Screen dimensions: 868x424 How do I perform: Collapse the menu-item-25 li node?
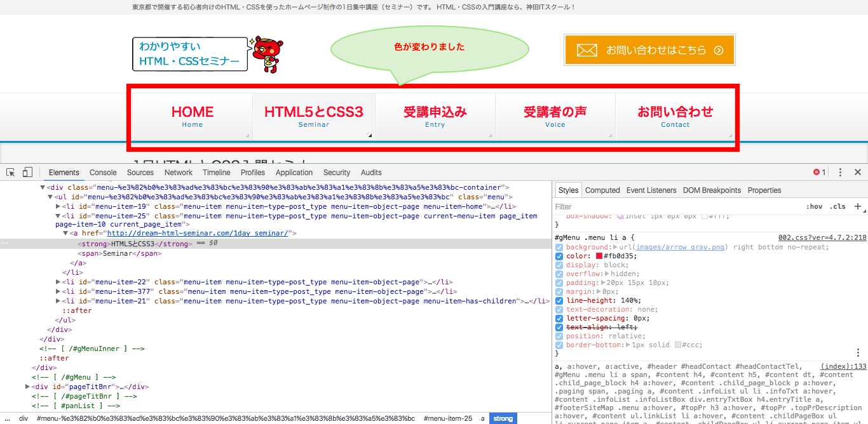pos(58,216)
